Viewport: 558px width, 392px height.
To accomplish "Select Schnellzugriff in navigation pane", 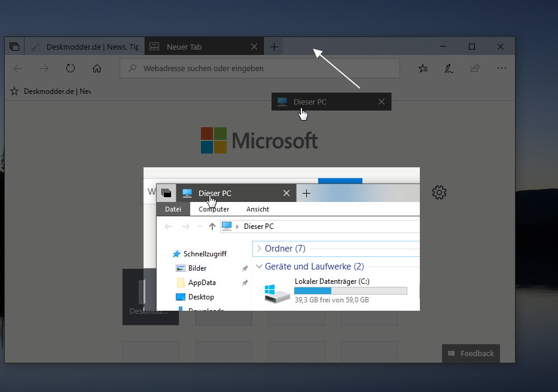I will click(x=200, y=253).
